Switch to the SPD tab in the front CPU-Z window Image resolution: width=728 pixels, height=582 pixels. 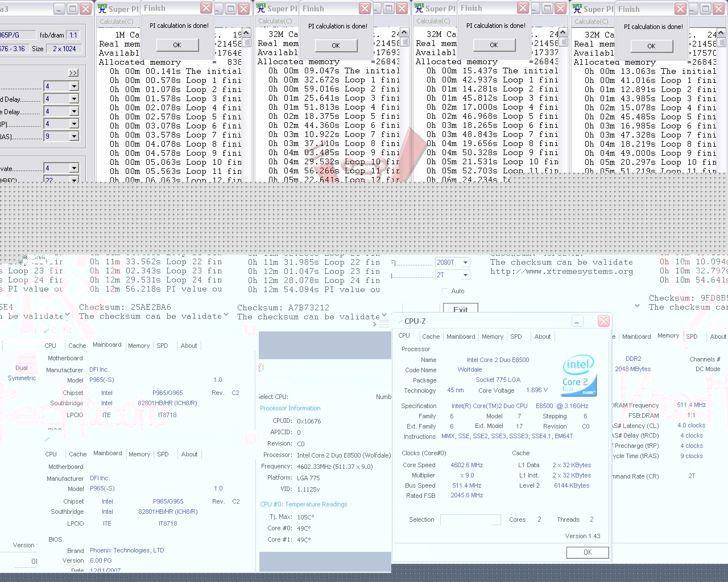tap(516, 336)
